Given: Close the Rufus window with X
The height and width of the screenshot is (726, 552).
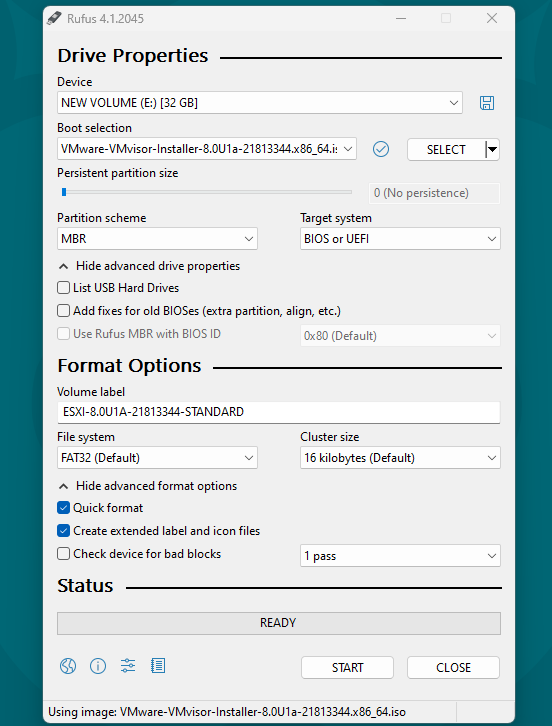Looking at the screenshot, I should tap(492, 19).
